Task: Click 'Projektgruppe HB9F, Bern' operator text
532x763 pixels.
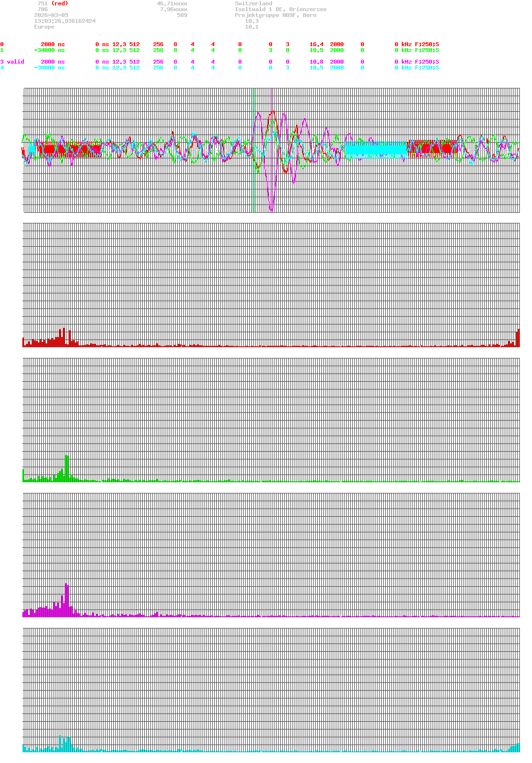Action: tap(275, 15)
